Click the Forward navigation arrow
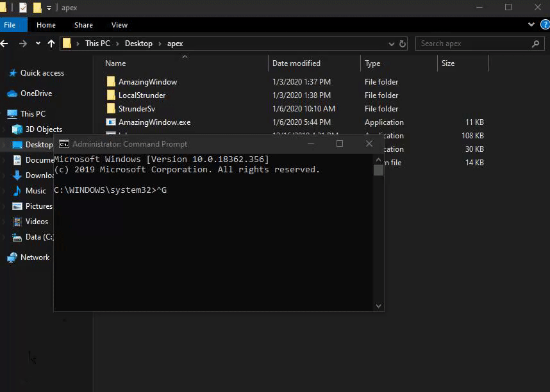Screen dimensions: 550x392 pyautogui.click(x=23, y=44)
